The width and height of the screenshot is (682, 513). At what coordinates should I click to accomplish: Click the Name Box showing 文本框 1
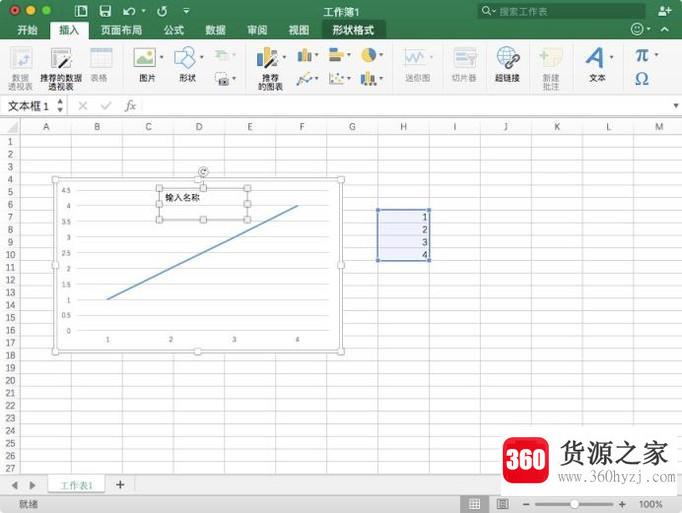(x=29, y=105)
